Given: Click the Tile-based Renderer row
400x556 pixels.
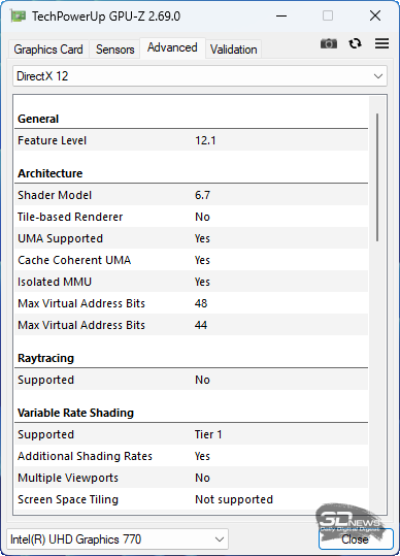Looking at the screenshot, I should pyautogui.click(x=191, y=217).
